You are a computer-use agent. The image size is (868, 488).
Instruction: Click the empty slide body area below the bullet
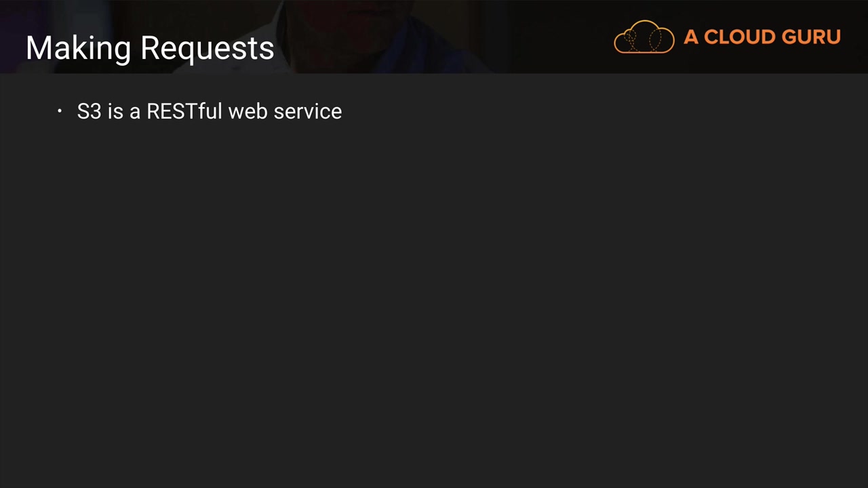pos(434,291)
